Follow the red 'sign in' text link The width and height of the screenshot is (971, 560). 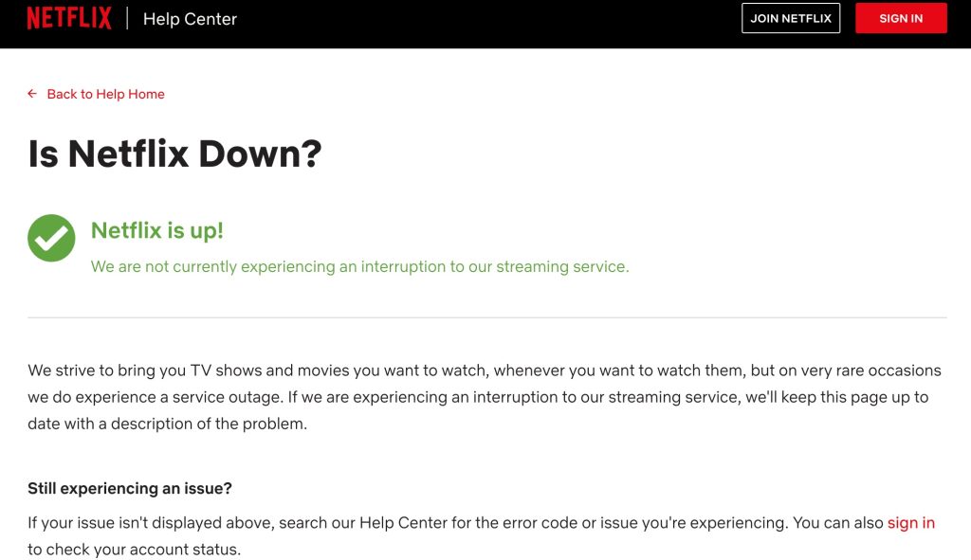tap(911, 523)
